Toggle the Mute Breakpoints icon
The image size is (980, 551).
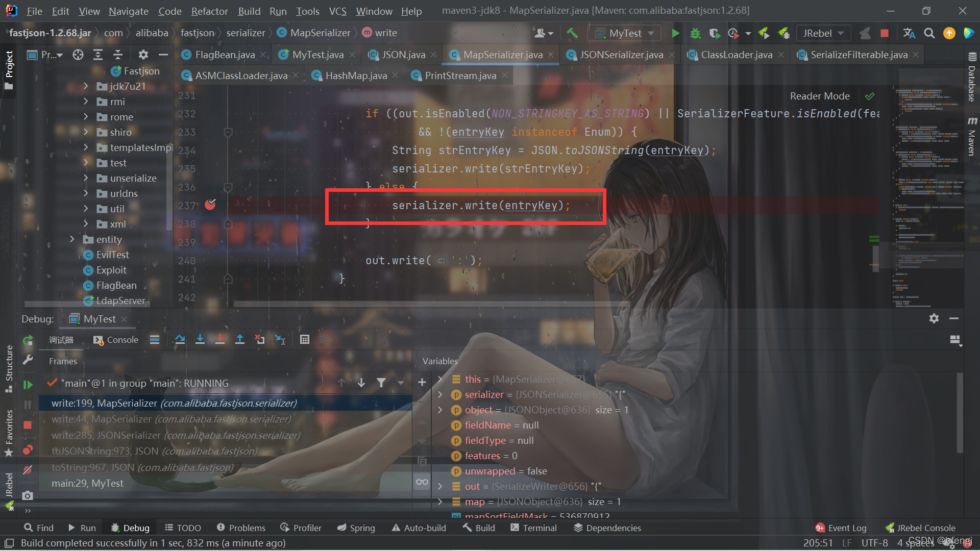(28, 469)
